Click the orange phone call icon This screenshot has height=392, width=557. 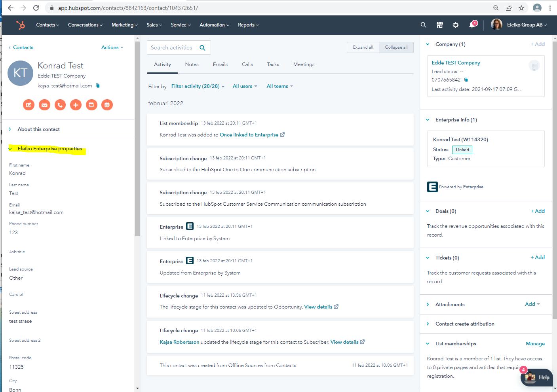60,105
